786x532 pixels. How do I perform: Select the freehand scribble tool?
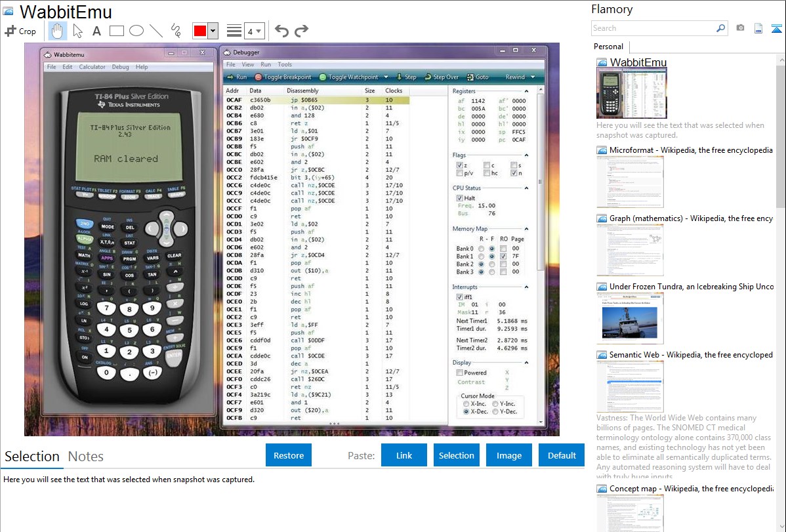point(176,31)
